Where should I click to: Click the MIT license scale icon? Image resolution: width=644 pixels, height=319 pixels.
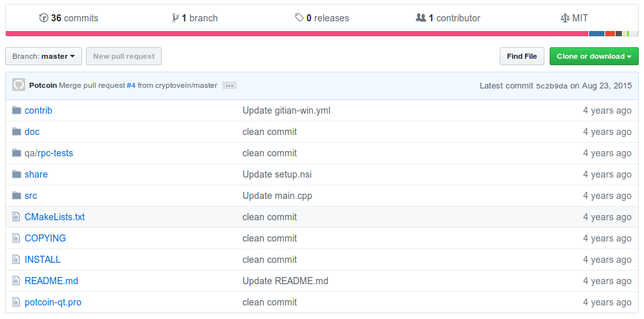[565, 18]
